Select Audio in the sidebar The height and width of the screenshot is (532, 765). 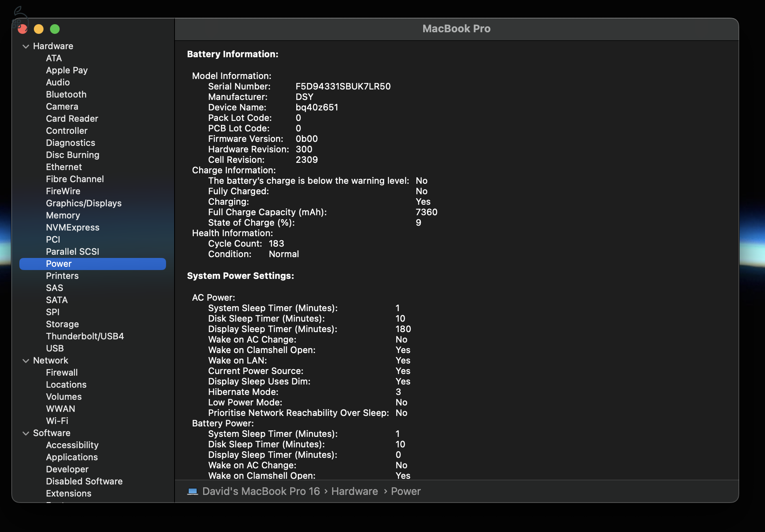coord(58,82)
